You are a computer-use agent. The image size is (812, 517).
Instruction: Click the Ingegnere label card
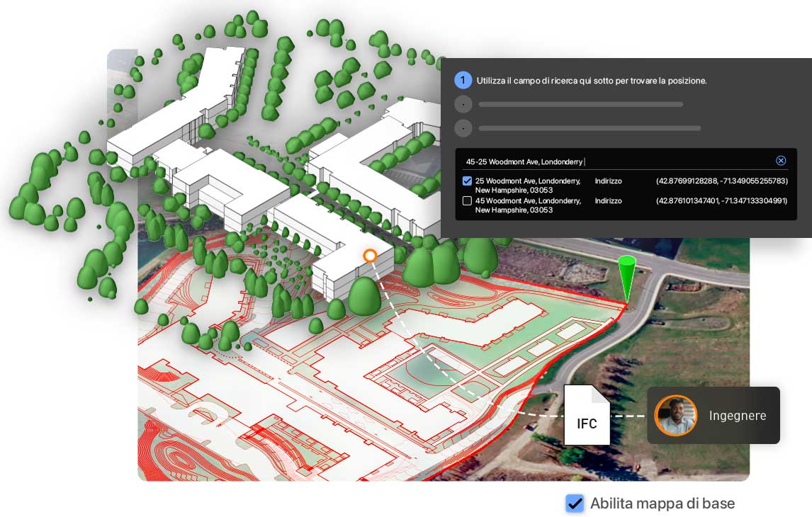713,416
